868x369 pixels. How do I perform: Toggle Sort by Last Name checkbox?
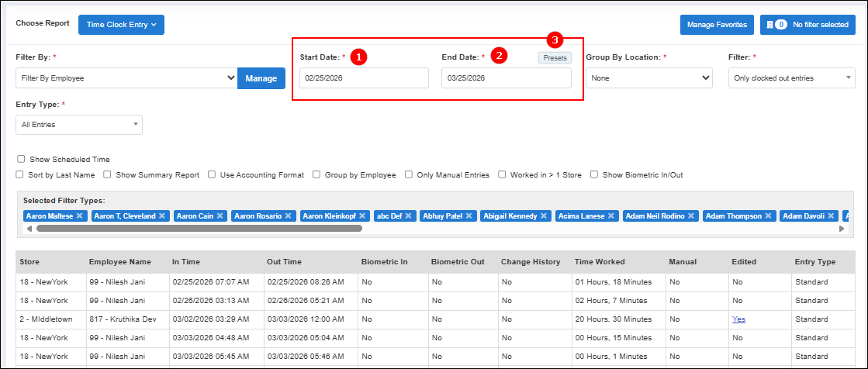[22, 175]
